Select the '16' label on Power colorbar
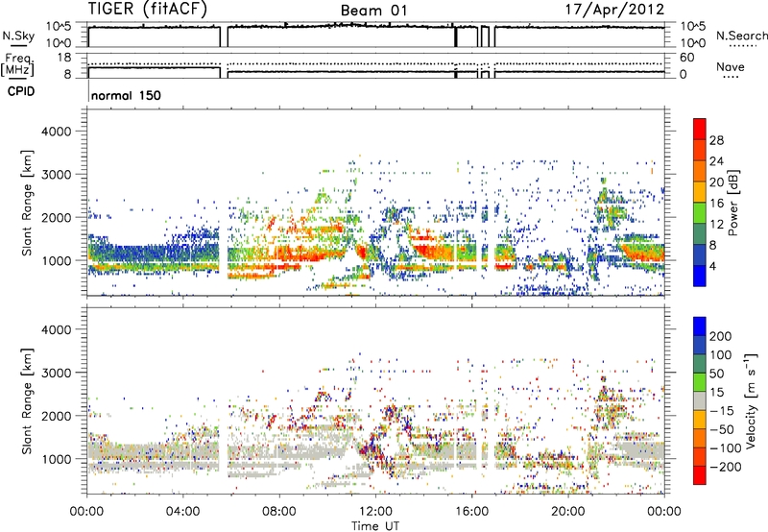The image size is (768, 532). pyautogui.click(x=716, y=204)
